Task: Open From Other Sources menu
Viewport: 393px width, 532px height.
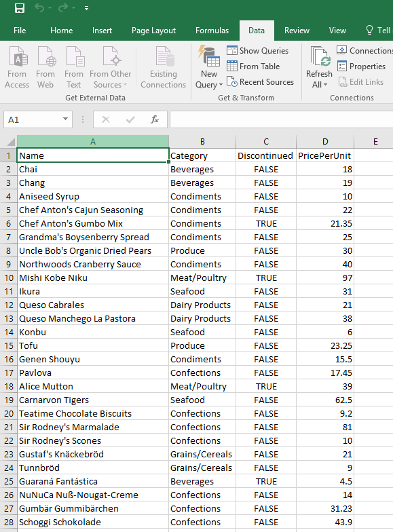Action: point(110,67)
